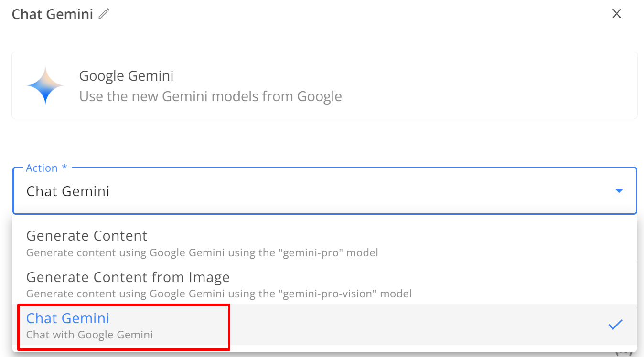Screen dimensions: 644x357
Task: Click the 'Chat with Google Gemini' subtitle
Action: click(x=89, y=335)
